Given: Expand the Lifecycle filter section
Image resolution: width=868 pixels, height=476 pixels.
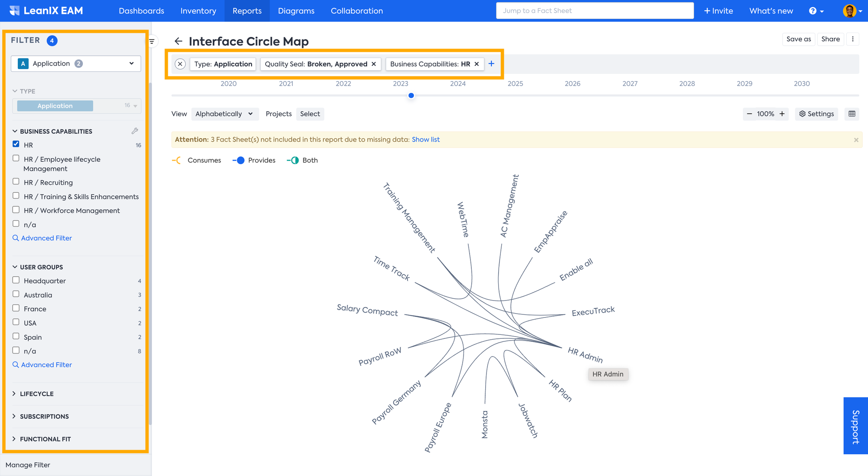Looking at the screenshot, I should click(36, 394).
